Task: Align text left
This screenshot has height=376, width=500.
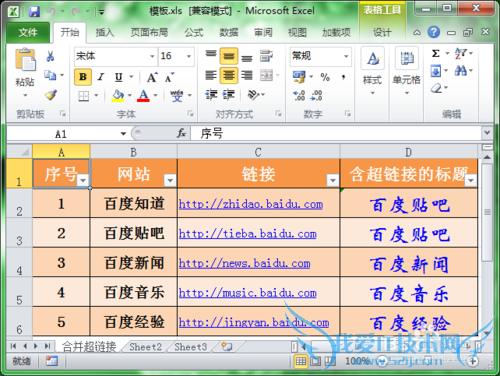Action: point(211,75)
